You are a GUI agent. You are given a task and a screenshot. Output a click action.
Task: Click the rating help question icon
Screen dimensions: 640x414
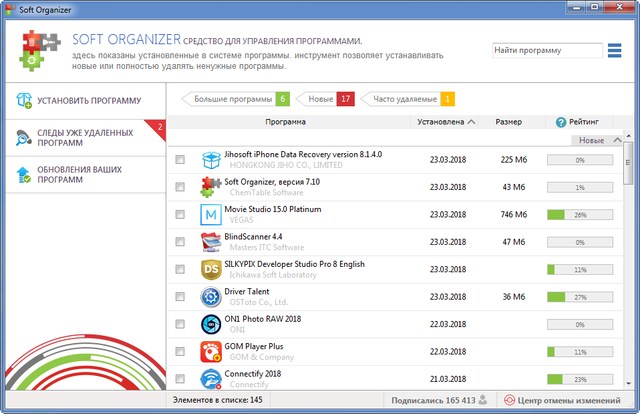tap(561, 122)
